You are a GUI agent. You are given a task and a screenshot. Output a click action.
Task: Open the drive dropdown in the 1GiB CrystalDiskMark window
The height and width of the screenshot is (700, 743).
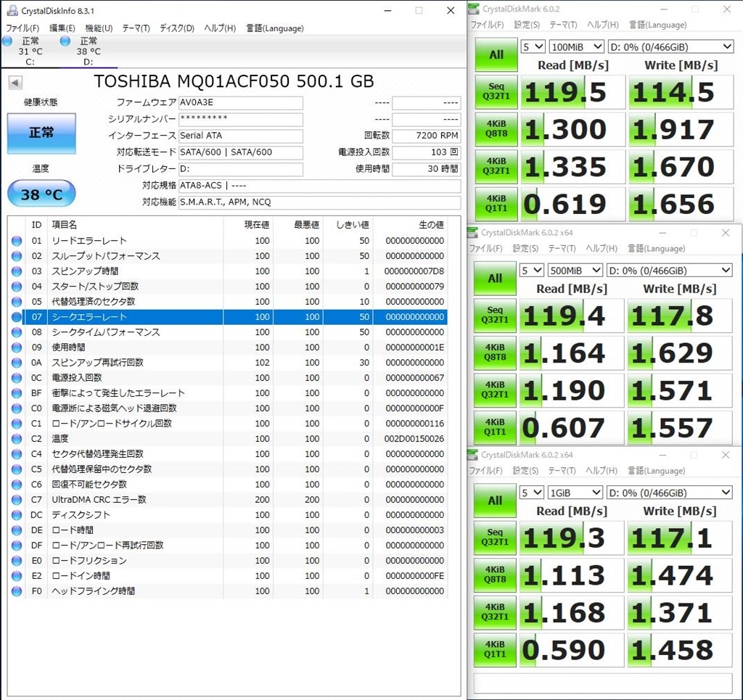pos(670,493)
